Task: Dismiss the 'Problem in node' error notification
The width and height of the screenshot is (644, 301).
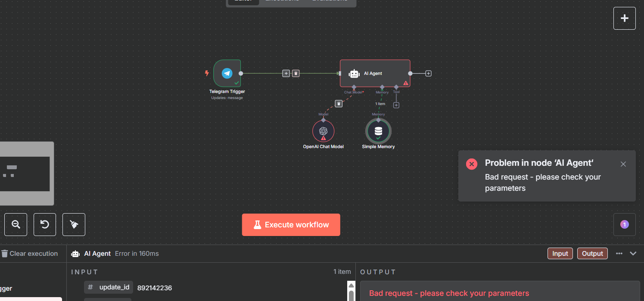Action: (623, 164)
